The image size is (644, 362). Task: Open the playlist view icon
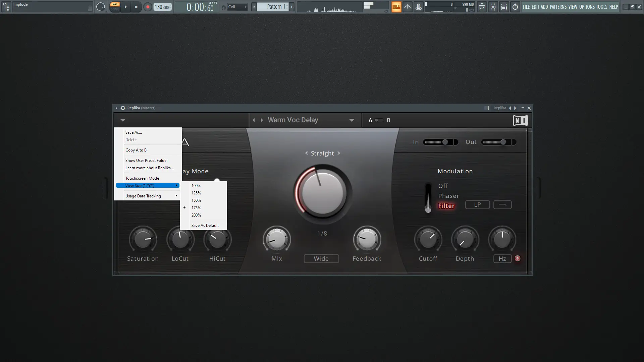(x=482, y=7)
